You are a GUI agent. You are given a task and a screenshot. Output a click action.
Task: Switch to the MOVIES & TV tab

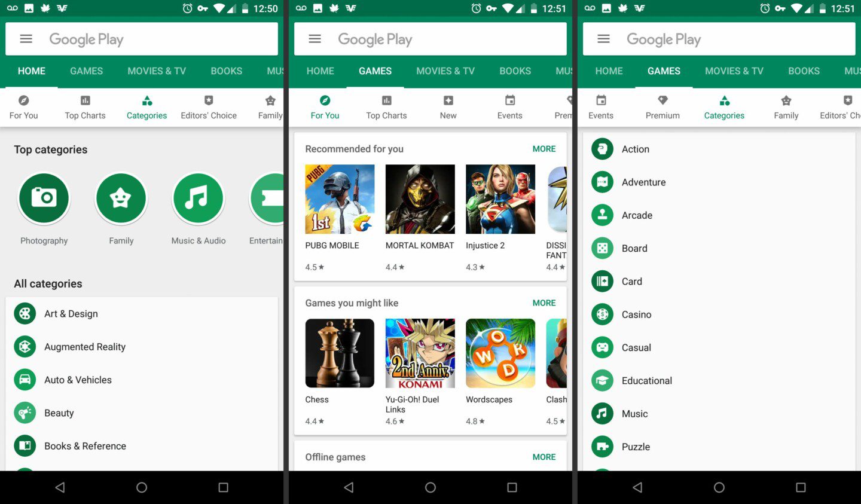tap(156, 71)
